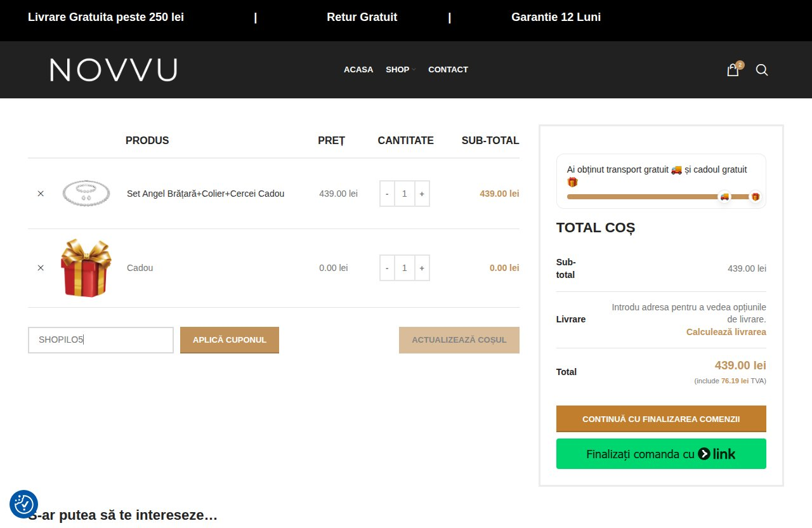Click the gift icon on progress bar
The height and width of the screenshot is (528, 812).
pos(755,197)
